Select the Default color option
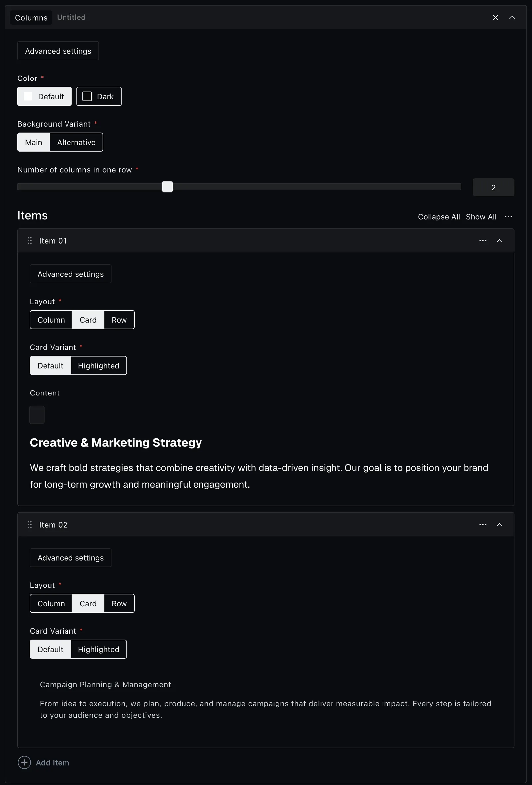Viewport: 532px width, 785px height. click(x=45, y=96)
